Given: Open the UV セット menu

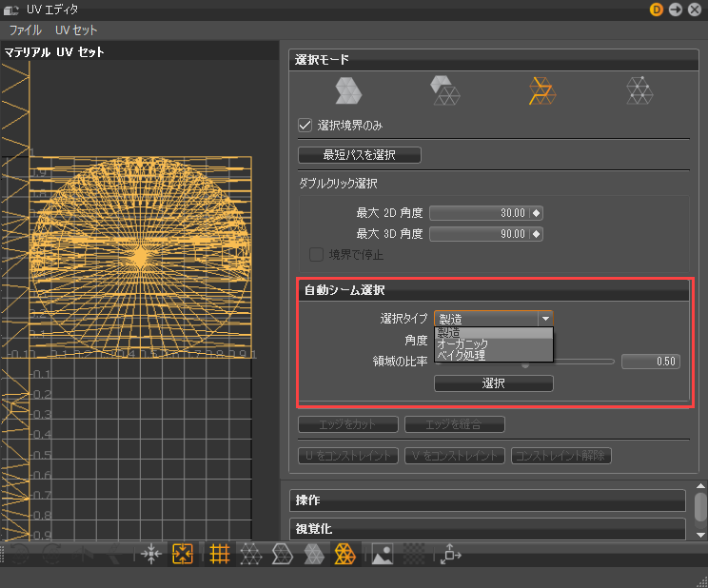Looking at the screenshot, I should 76,30.
